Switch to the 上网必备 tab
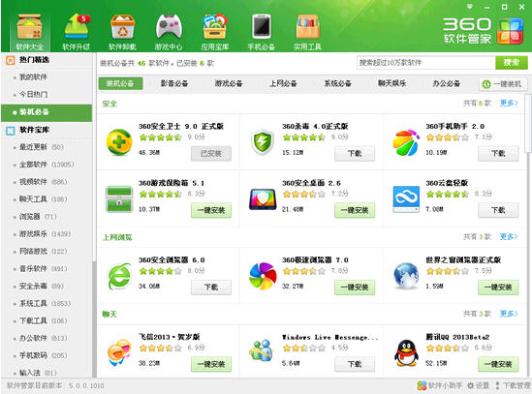 (283, 83)
